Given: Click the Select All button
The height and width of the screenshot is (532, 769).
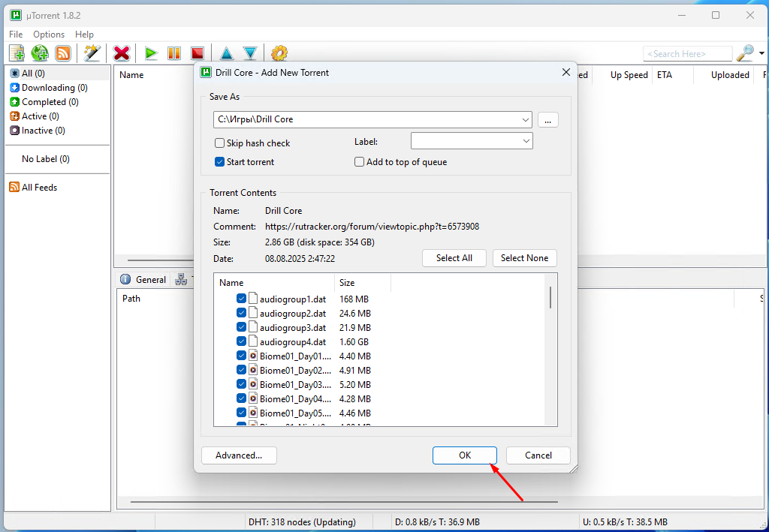Looking at the screenshot, I should point(454,258).
